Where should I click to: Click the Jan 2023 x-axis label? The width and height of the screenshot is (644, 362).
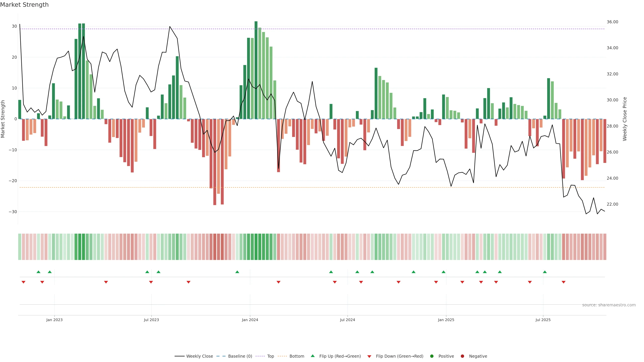click(x=54, y=320)
